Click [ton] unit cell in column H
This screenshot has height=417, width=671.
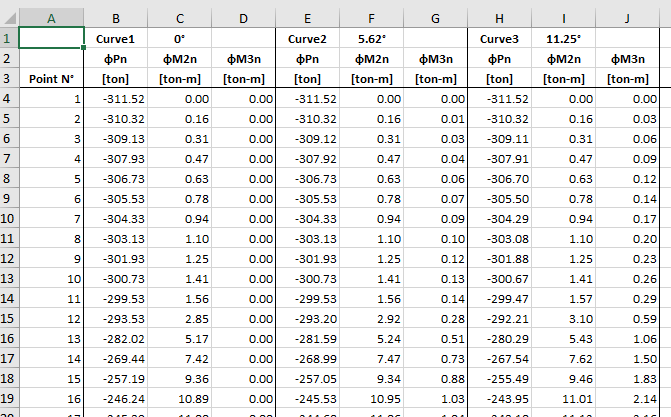coord(499,78)
